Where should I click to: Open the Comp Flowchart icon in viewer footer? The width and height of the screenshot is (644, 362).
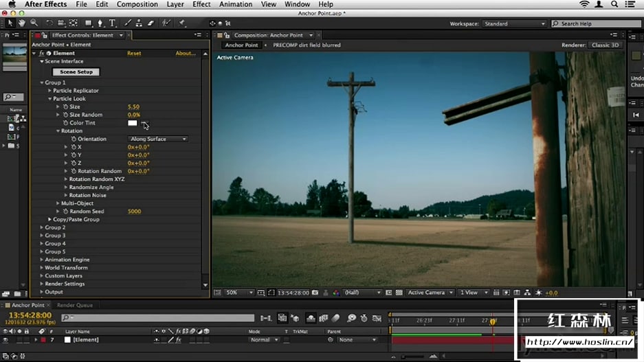click(x=527, y=293)
